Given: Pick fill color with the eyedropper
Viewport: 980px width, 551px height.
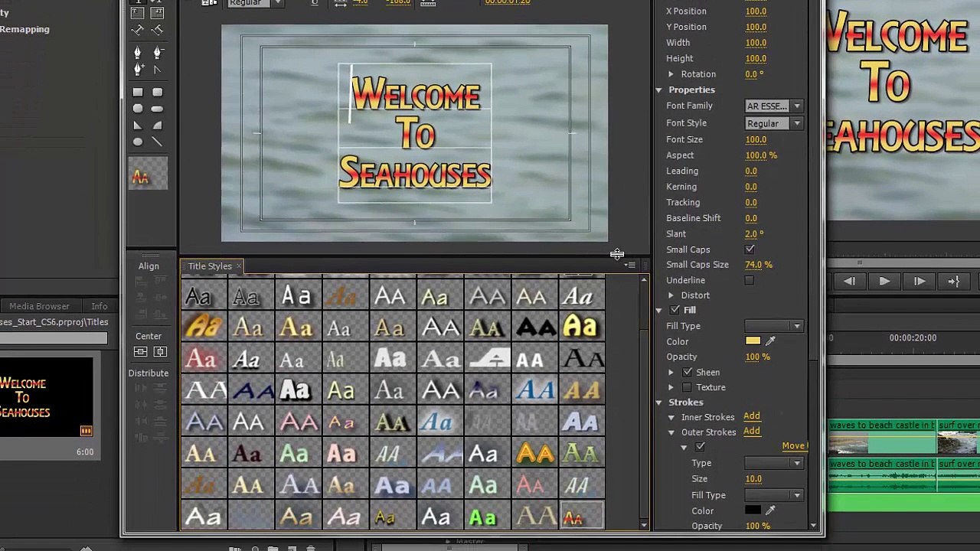Looking at the screenshot, I should 771,341.
